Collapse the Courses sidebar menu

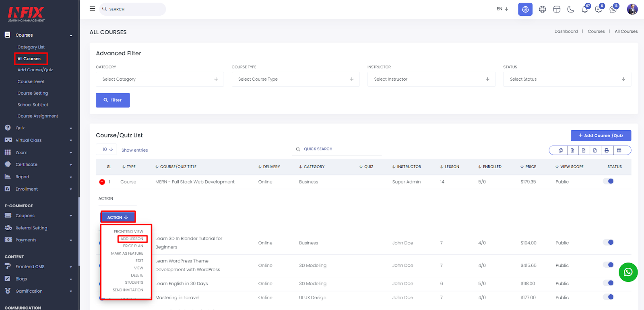point(39,35)
